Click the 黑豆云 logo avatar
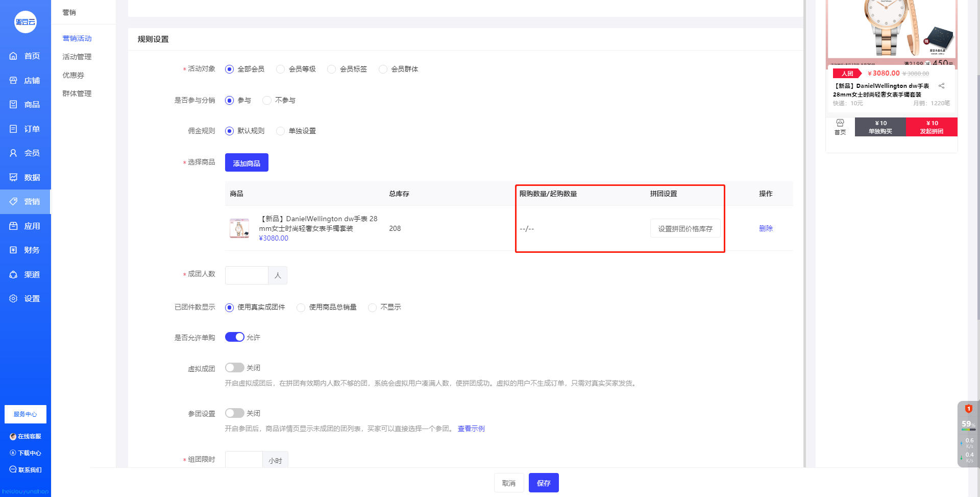 click(26, 22)
